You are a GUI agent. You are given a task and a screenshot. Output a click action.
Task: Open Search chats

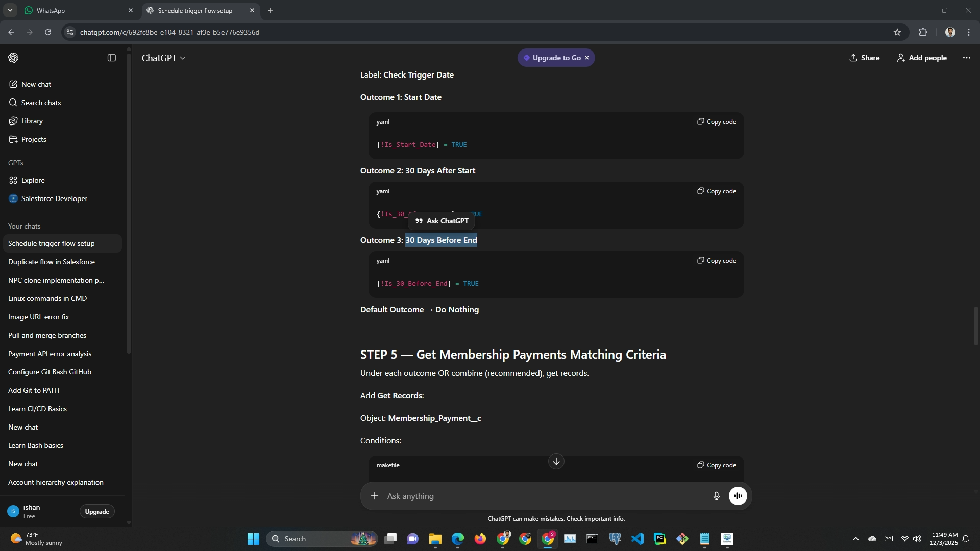[41, 103]
